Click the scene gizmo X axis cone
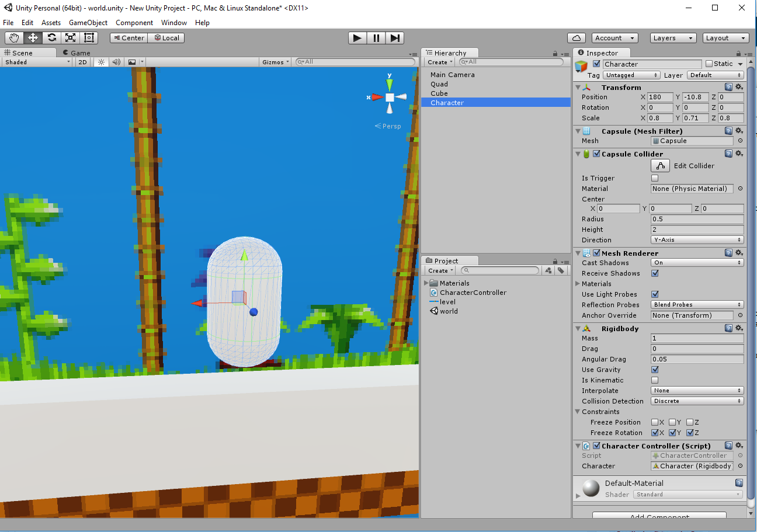Image resolution: width=757 pixels, height=532 pixels. tap(377, 98)
